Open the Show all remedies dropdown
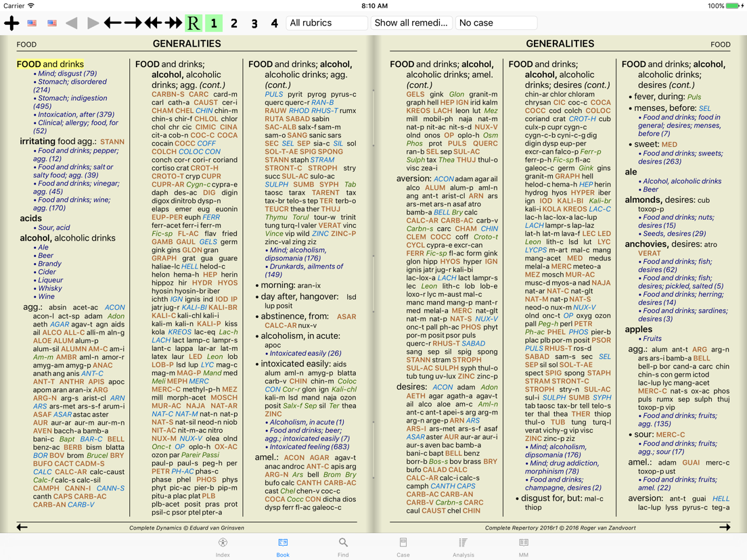 [x=411, y=23]
